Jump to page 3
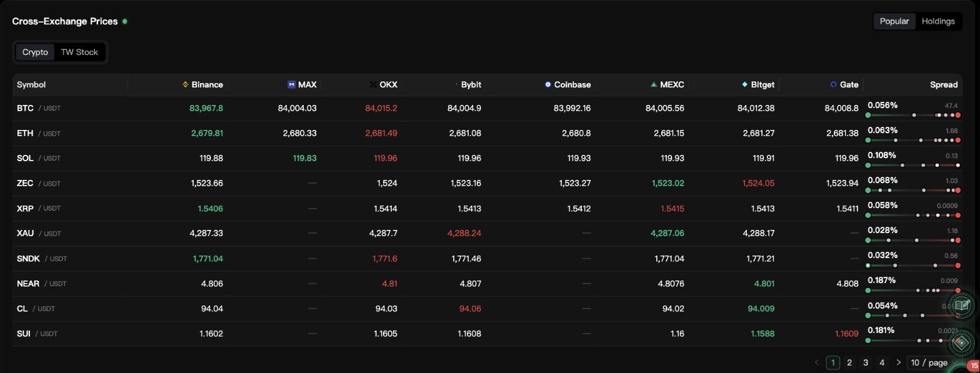980x373 pixels. (866, 362)
